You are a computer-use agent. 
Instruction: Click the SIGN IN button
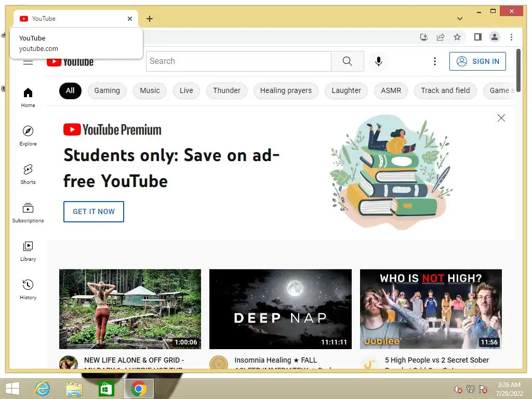pyautogui.click(x=478, y=61)
